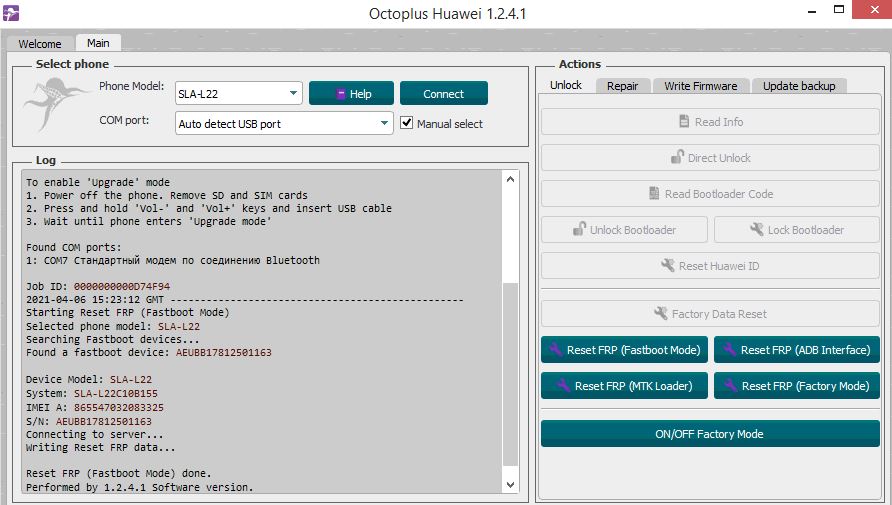
Task: Click the System value SLA-L22C10B155
Action: [115, 394]
